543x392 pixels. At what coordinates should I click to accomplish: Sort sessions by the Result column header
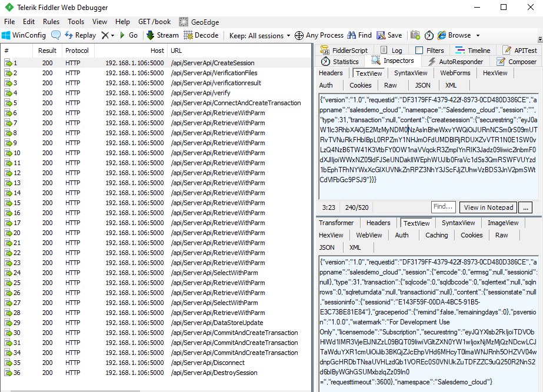48,51
